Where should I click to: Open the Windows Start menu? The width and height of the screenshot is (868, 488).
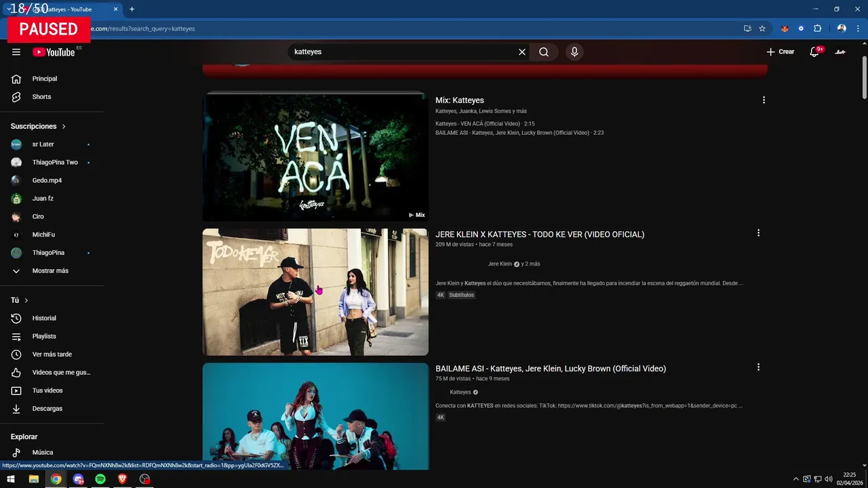[x=11, y=479]
